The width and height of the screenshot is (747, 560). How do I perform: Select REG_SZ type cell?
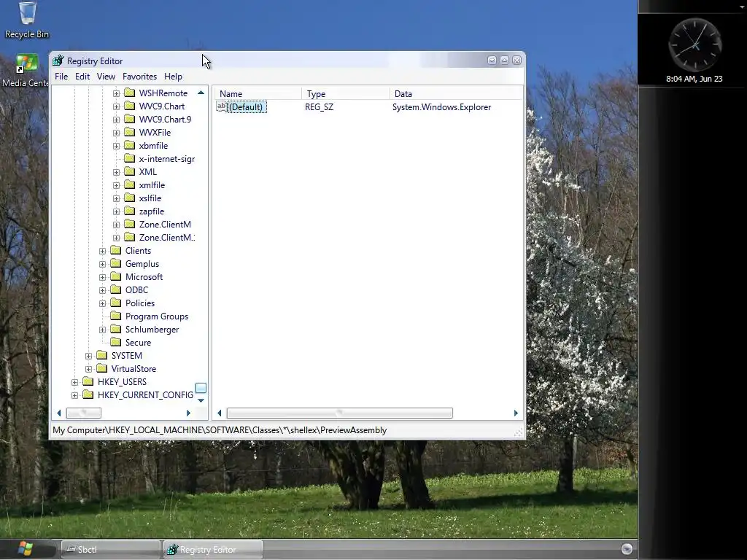click(x=320, y=107)
